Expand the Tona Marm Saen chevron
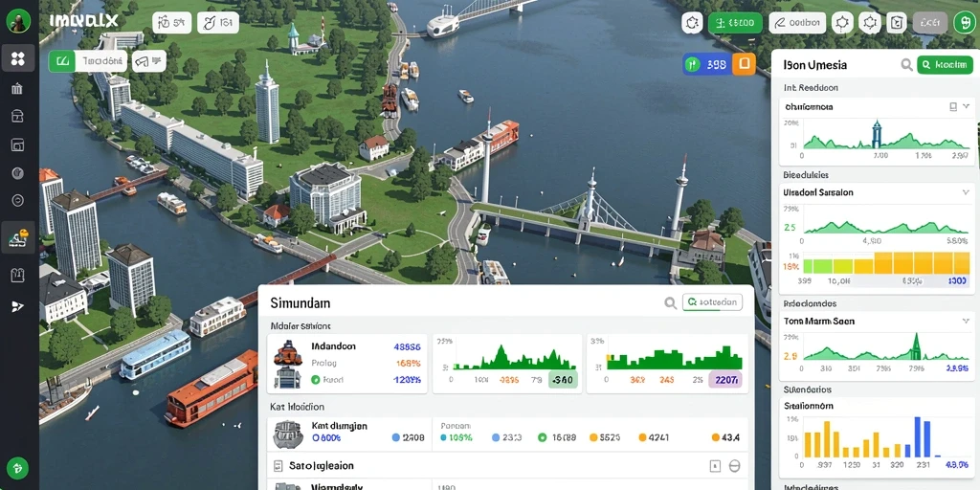Screen dimensions: 980x490 click(967, 322)
